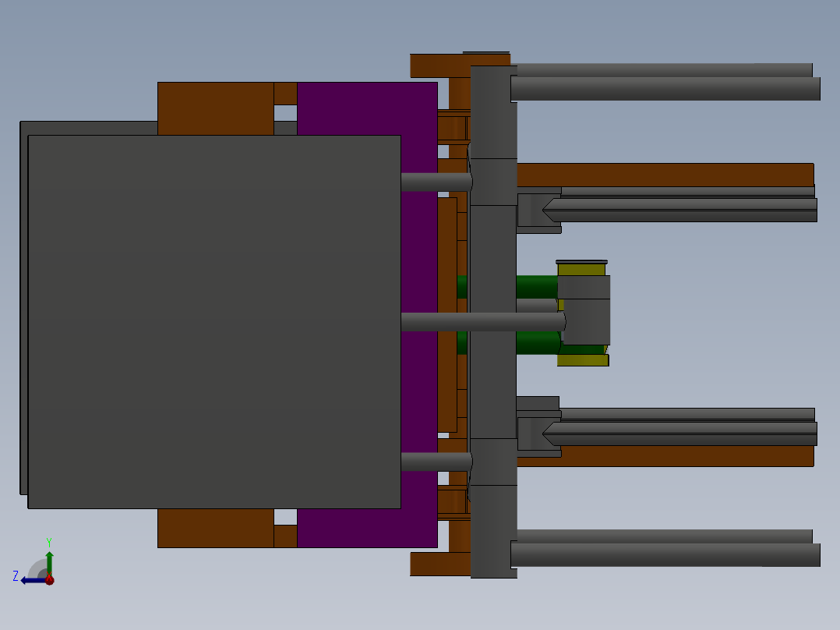
Task: Click the middle horizontal gray shaft rod
Action: point(483,321)
